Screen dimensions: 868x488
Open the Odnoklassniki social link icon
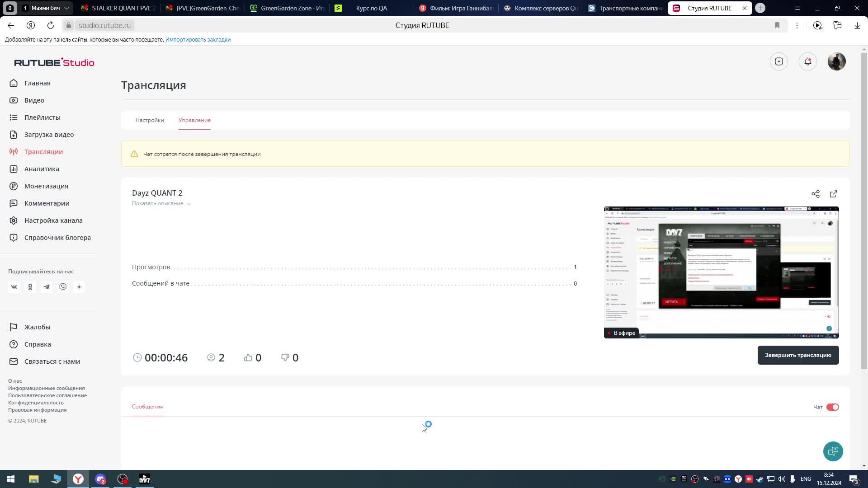tap(30, 287)
